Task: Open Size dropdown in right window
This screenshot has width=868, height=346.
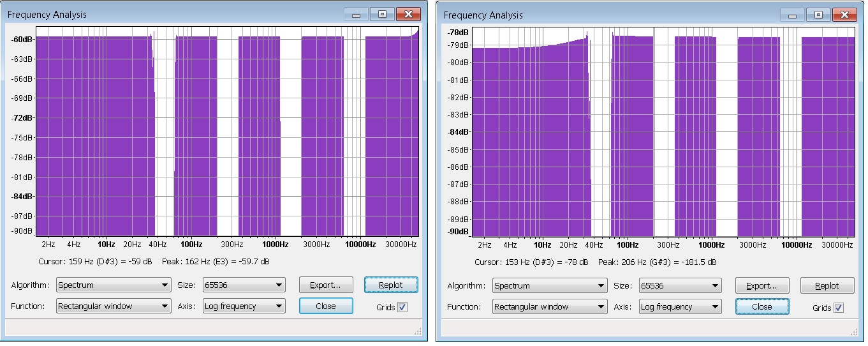Action: pos(680,286)
